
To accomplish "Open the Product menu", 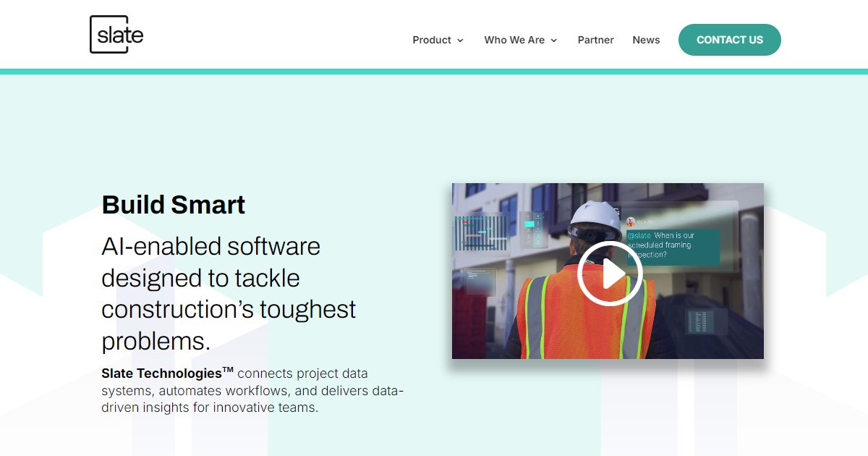I will [x=432, y=40].
